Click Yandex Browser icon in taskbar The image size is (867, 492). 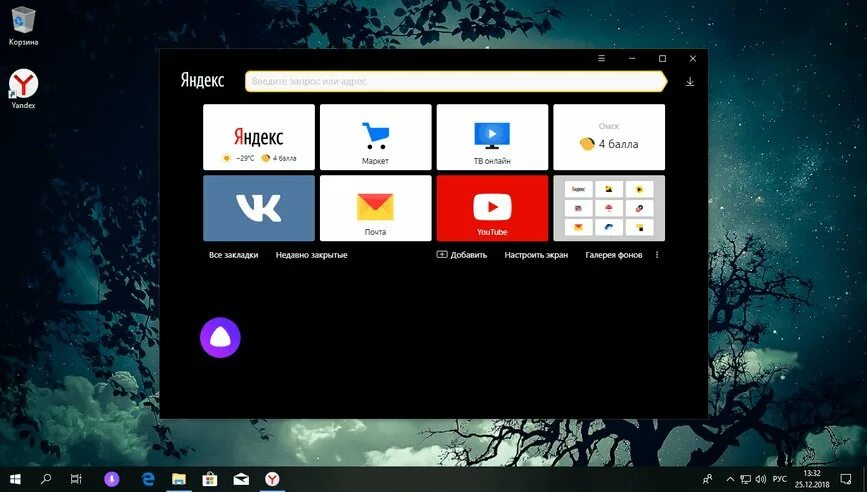click(271, 479)
